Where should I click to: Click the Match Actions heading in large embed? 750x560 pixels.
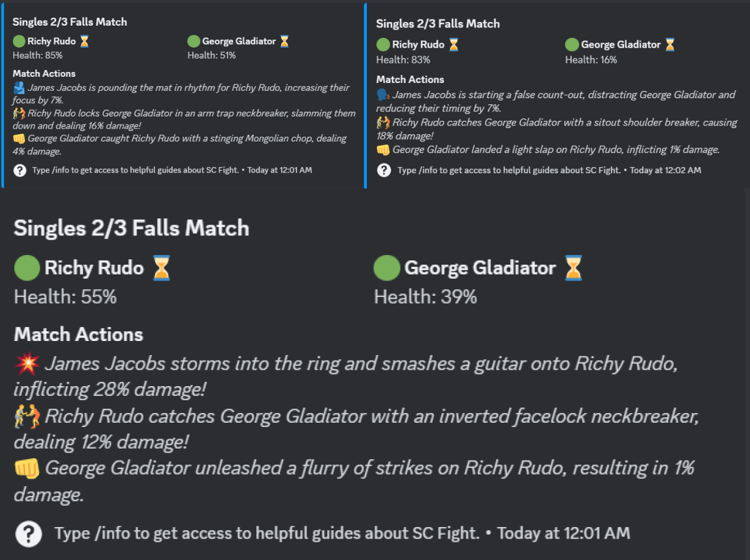click(79, 334)
